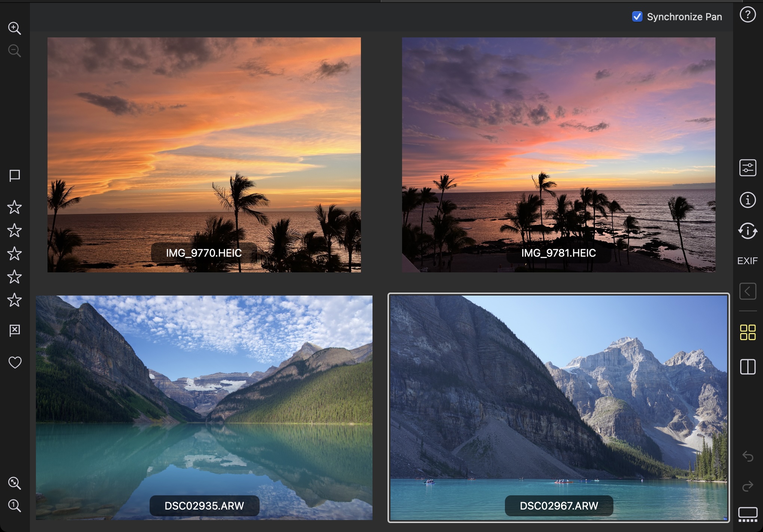Click the zoom in magnifier icon
This screenshot has height=532, width=763.
pyautogui.click(x=14, y=28)
